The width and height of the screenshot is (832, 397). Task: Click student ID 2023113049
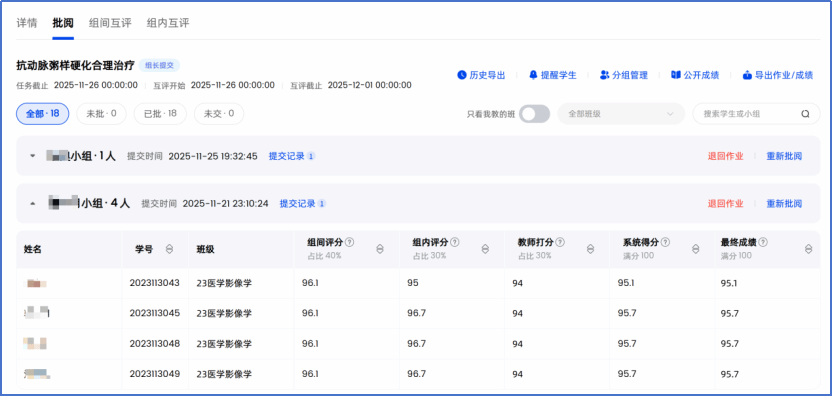pyautogui.click(x=154, y=374)
